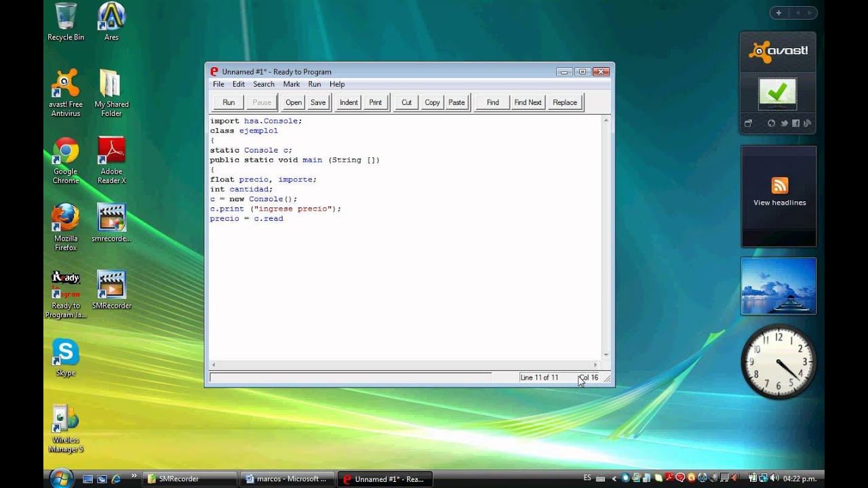This screenshot has height=488, width=868.
Task: Click the Show Desktop quick launch icon
Action: pos(87,479)
